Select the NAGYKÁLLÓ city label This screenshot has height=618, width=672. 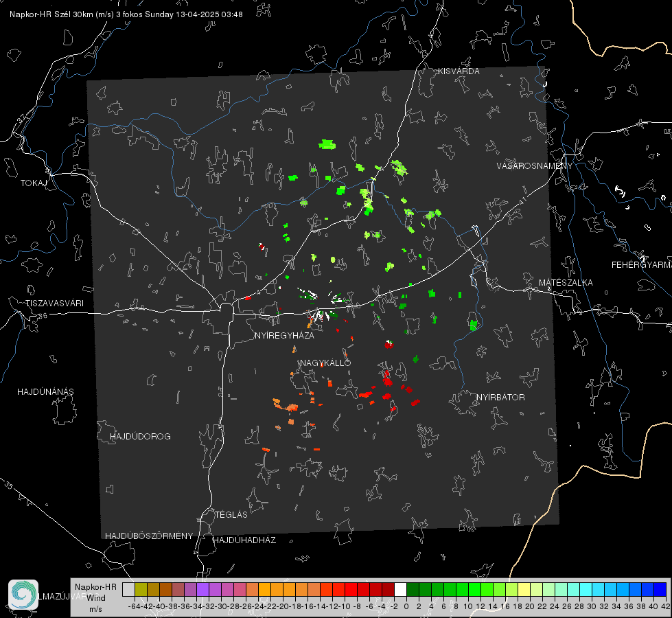(x=325, y=363)
